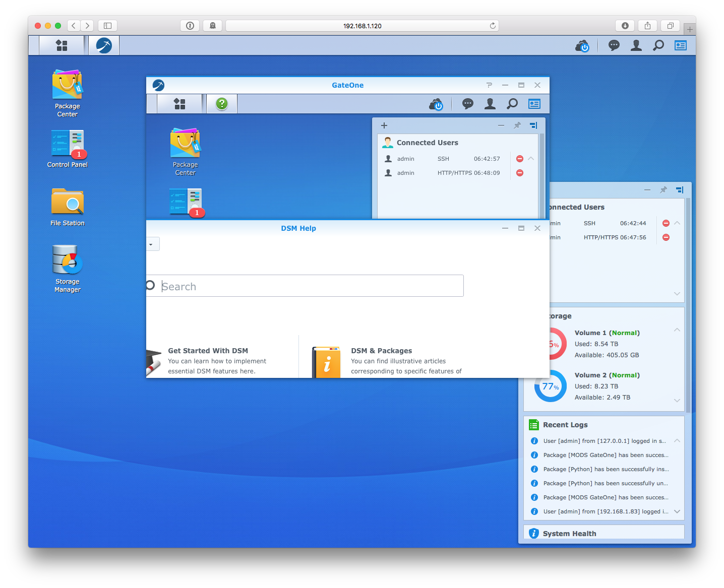Go back in Safari

tap(74, 26)
